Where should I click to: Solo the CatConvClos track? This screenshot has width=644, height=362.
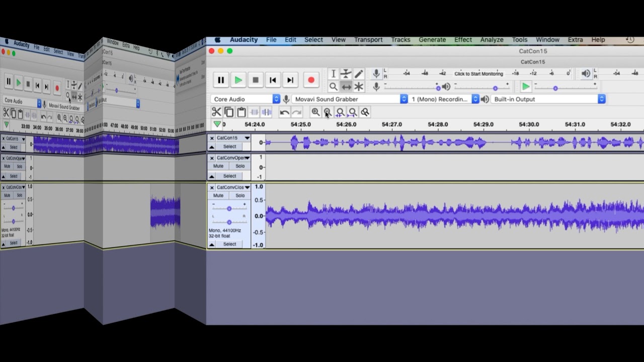click(x=240, y=195)
